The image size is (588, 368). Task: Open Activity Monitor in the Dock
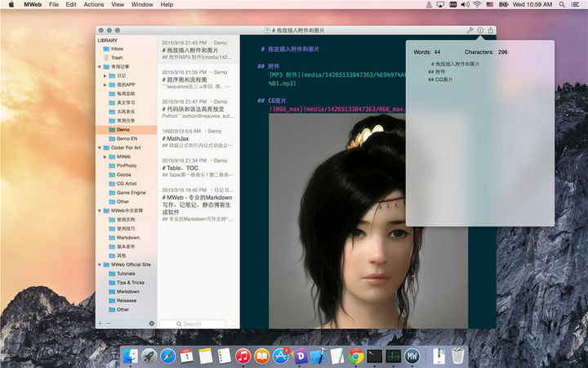pyautogui.click(x=394, y=356)
